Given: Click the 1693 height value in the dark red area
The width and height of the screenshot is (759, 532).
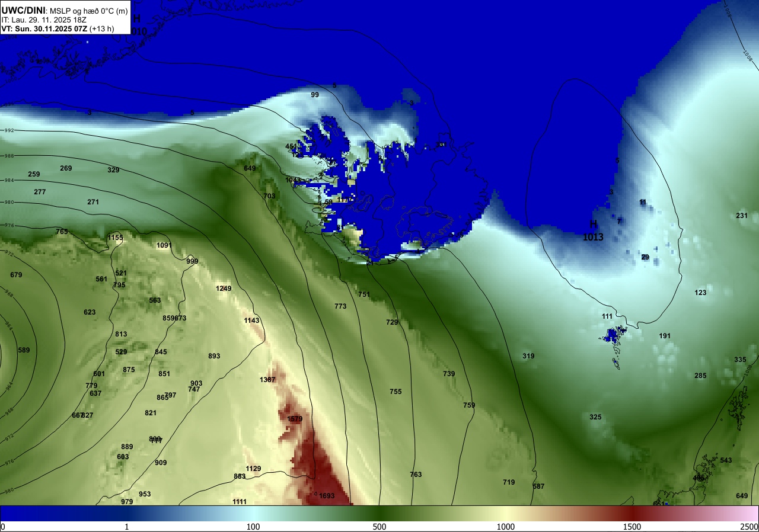Looking at the screenshot, I should [327, 496].
